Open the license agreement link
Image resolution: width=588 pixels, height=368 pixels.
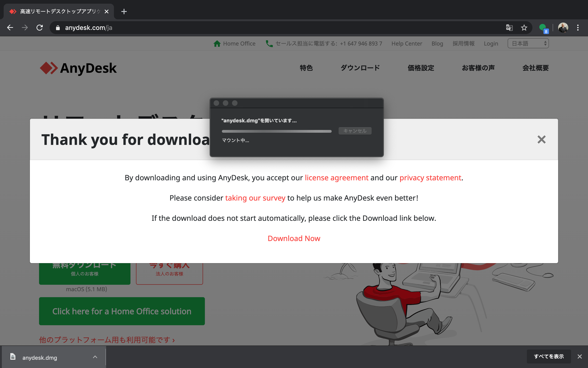tap(336, 178)
